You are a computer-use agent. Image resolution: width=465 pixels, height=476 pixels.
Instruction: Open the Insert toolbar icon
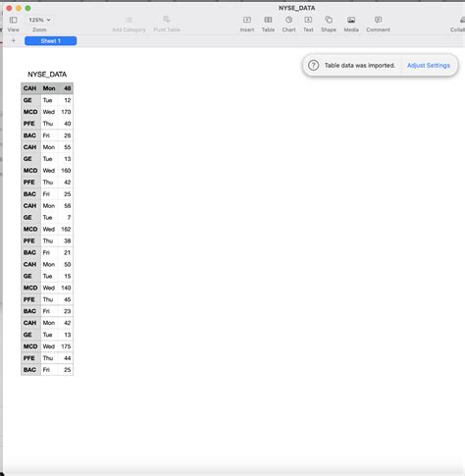point(247,20)
